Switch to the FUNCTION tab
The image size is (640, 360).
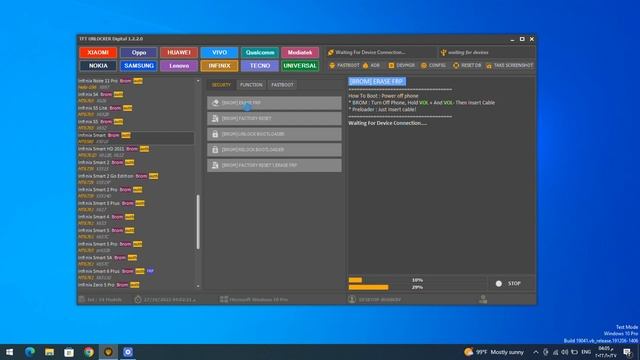[x=251, y=85]
